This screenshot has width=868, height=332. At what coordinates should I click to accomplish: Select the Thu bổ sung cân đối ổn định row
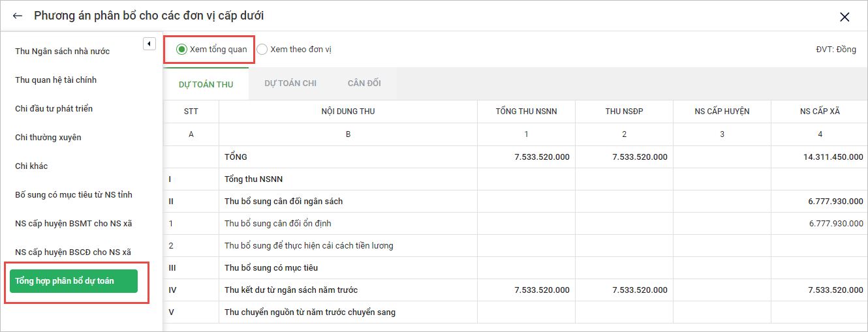pyautogui.click(x=278, y=224)
